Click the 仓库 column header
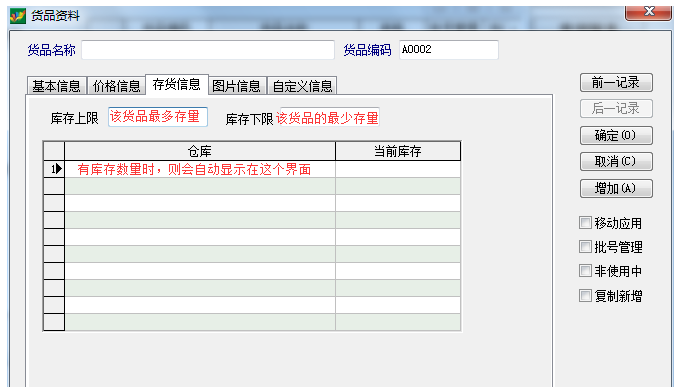Image resolution: width=675 pixels, height=387 pixels. click(200, 152)
